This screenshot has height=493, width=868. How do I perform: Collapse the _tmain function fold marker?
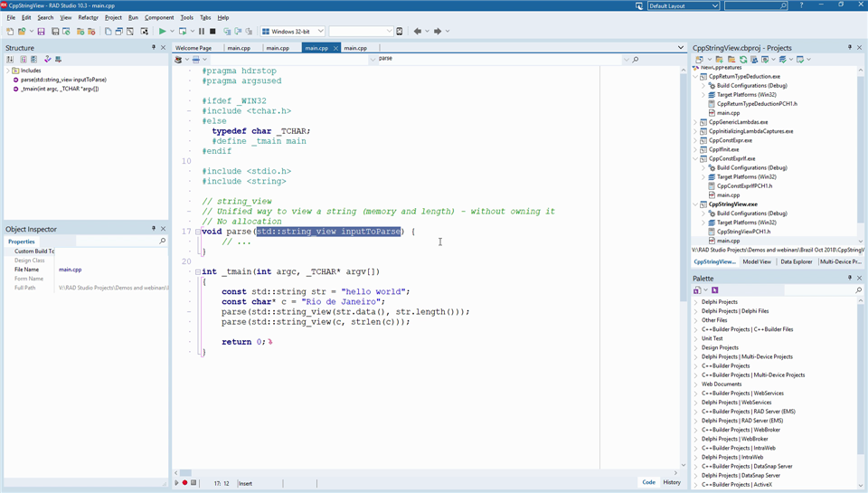(x=198, y=272)
